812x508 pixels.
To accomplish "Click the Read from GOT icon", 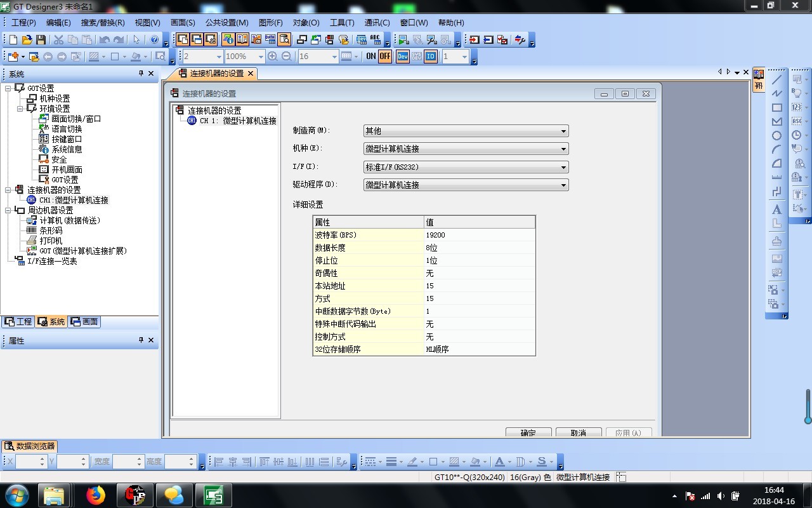I will (x=488, y=39).
